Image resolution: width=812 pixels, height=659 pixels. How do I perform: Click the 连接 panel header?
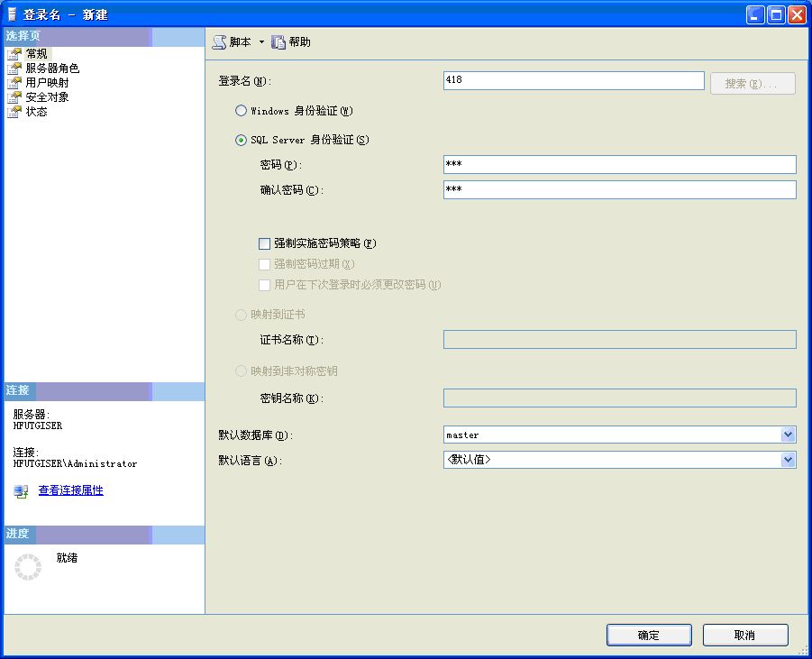point(104,391)
